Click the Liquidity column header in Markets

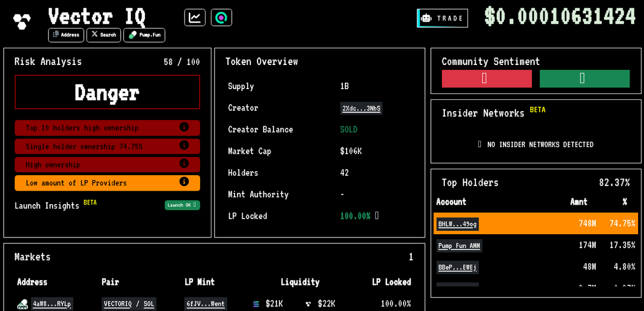pos(300,282)
